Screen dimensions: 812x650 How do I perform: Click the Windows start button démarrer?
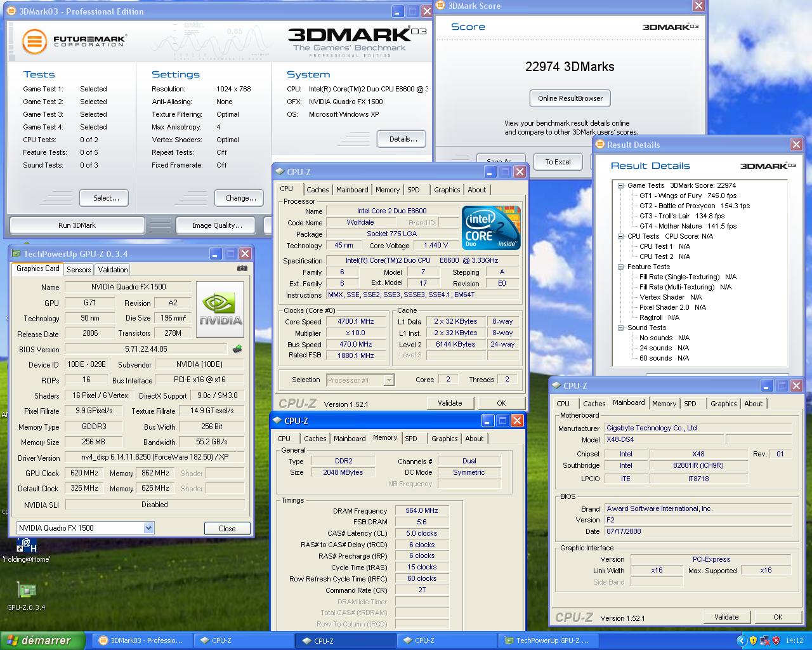[x=42, y=640]
